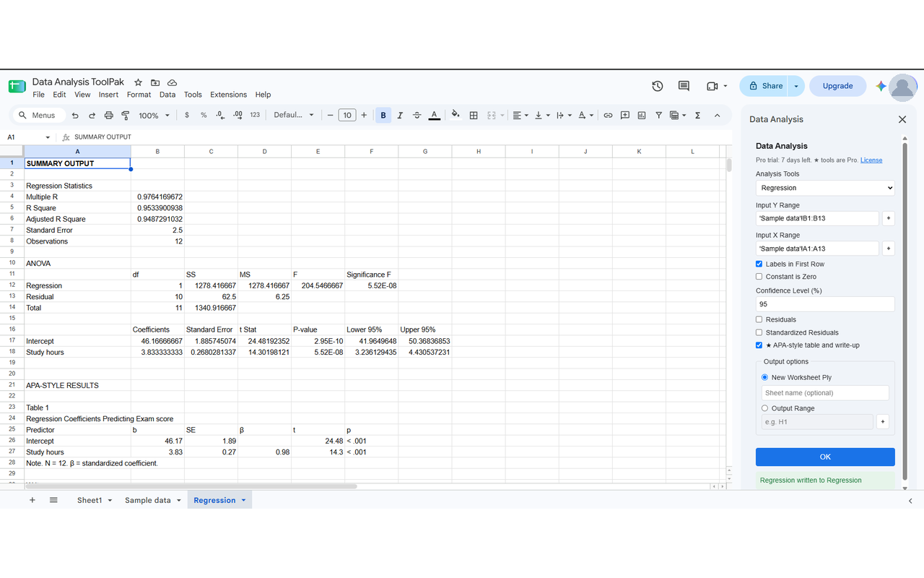Move the document using the folder icon

coord(154,82)
